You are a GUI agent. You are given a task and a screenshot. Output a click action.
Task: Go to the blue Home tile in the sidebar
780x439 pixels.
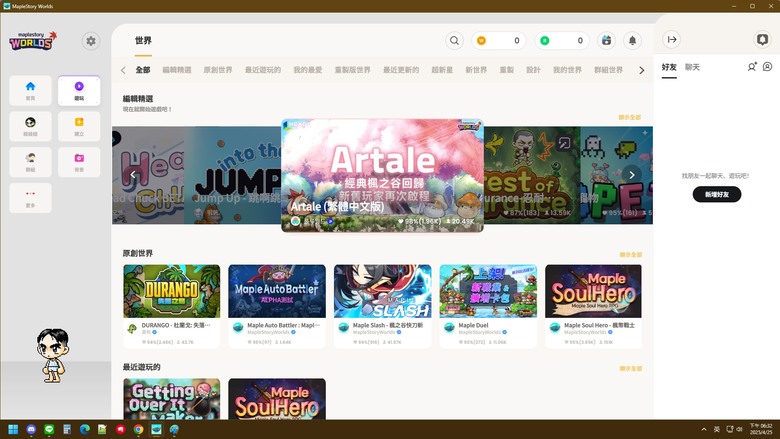[30, 90]
